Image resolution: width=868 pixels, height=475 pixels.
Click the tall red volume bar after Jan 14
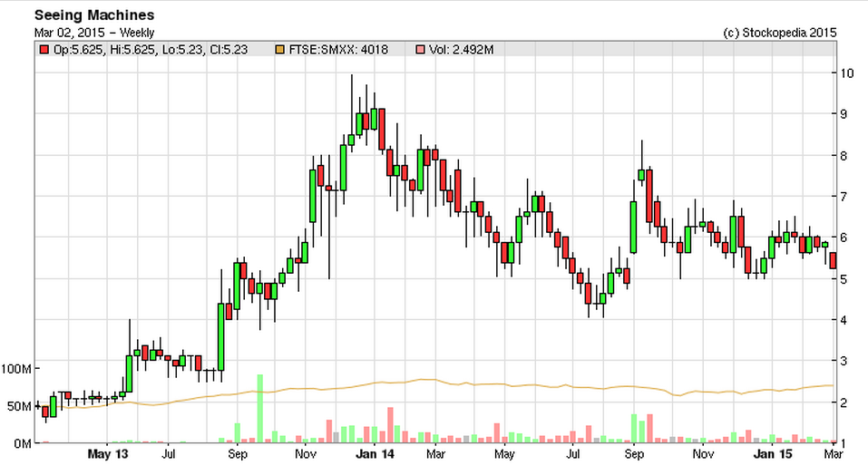tap(390, 425)
